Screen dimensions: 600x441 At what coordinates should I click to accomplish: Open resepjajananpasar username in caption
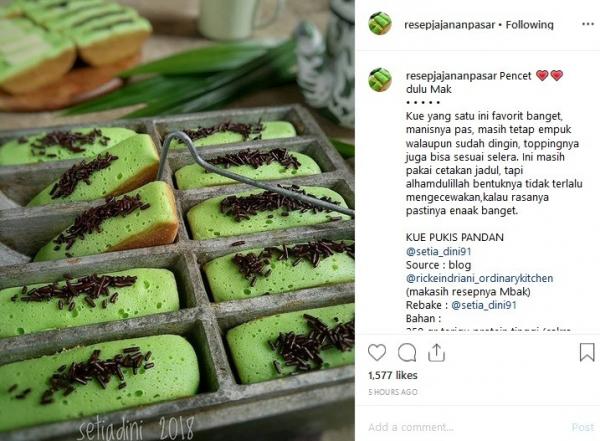pos(452,76)
